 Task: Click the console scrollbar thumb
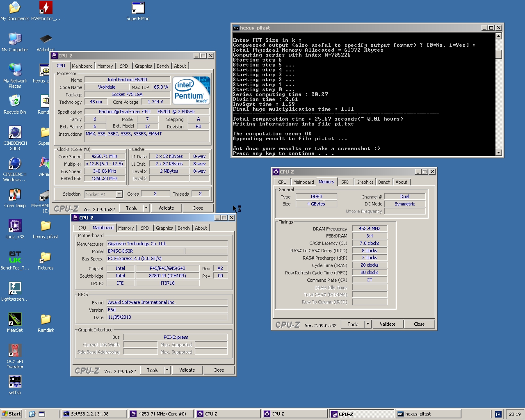(499, 55)
